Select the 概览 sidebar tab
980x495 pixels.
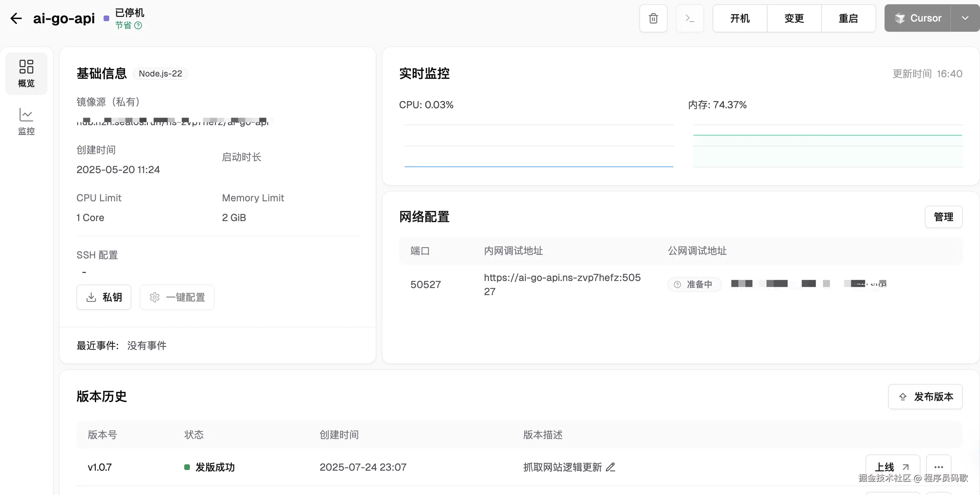[x=26, y=73]
